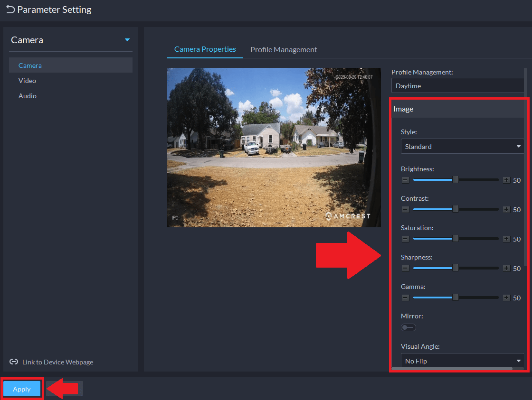Image resolution: width=532 pixels, height=400 pixels.
Task: Click the Sharpness minus icon
Action: [x=405, y=269]
